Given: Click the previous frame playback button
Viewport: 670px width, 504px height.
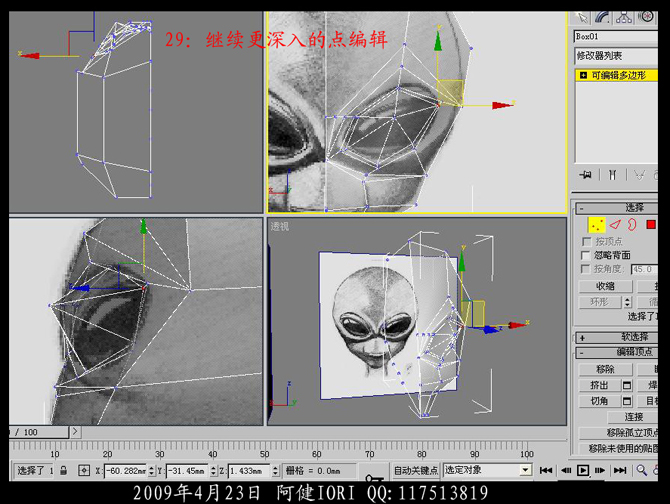Looking at the screenshot, I should 566,471.
